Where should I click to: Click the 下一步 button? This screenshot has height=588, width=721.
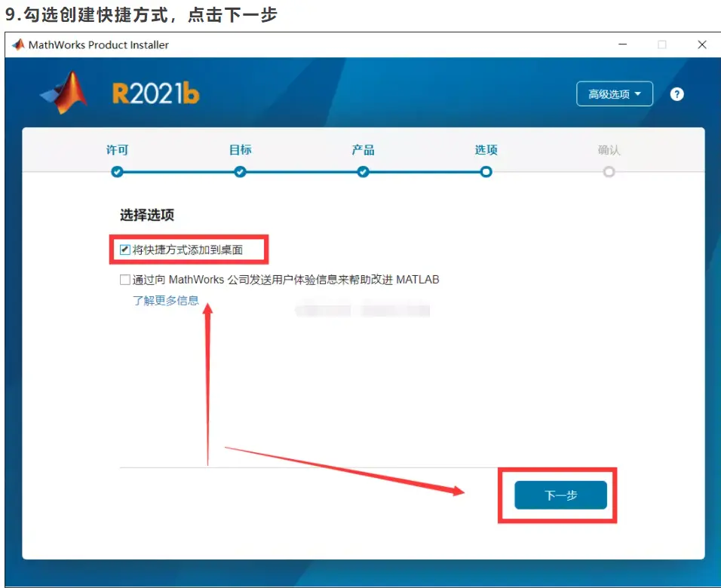tap(560, 495)
